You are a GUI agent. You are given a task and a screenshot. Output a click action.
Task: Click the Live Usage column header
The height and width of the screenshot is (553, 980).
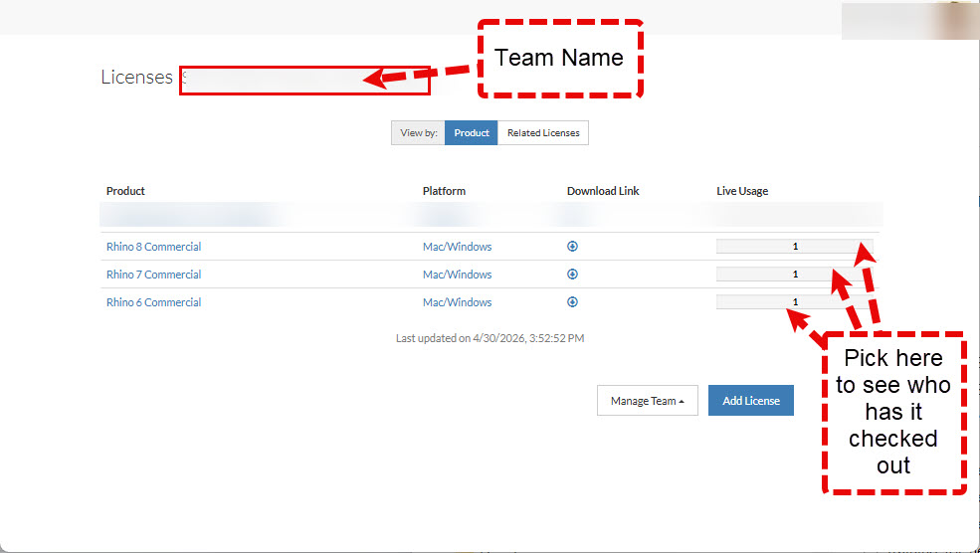[x=742, y=191]
